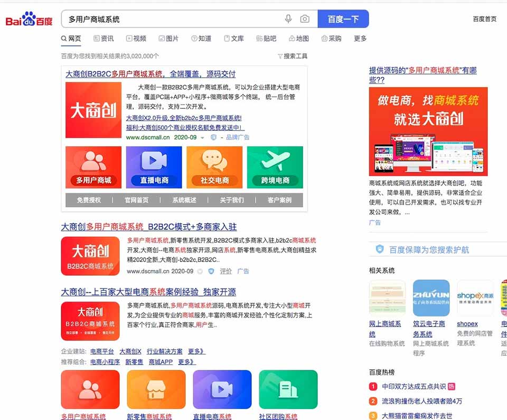The image size is (507, 420).
Task: Expand 更多》 in the 企业建站 row
Action: (x=196, y=351)
